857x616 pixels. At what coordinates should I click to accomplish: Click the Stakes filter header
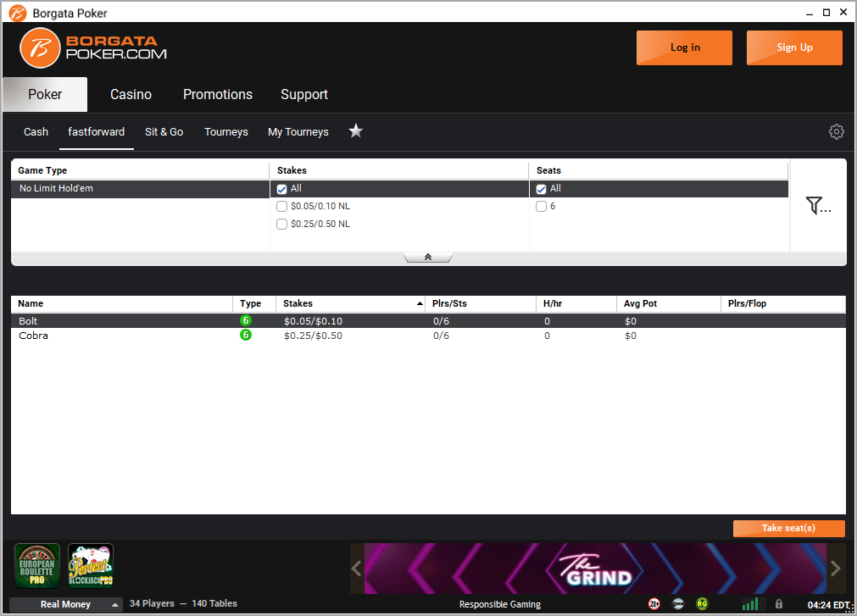tap(399, 170)
